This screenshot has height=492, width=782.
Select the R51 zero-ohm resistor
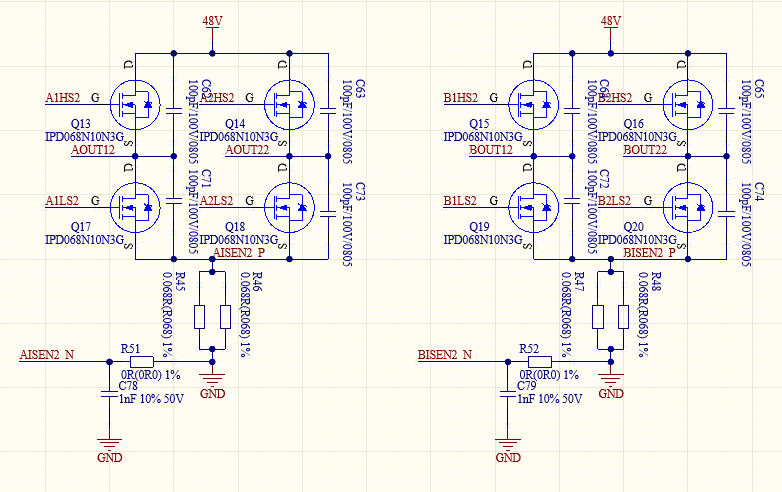tap(142, 362)
